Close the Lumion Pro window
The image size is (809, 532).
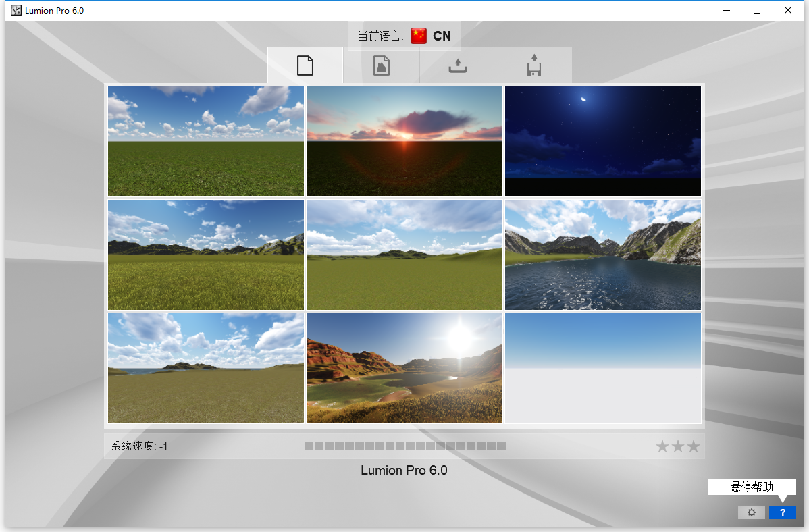(x=788, y=10)
